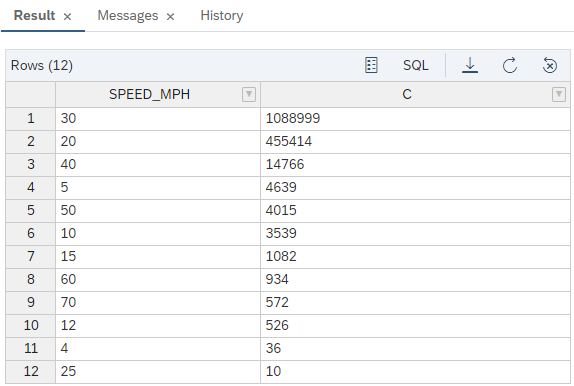Select row number 9 header
This screenshot has height=386, width=574.
31,303
